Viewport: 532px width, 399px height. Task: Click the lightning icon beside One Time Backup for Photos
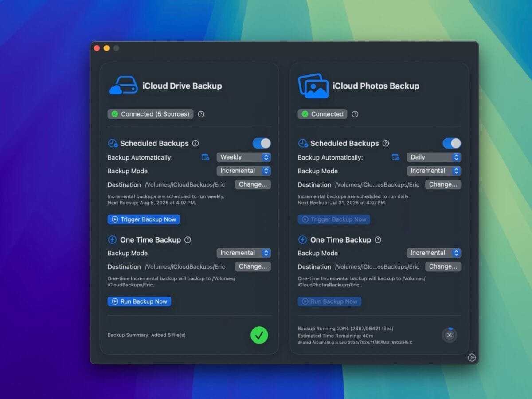point(302,239)
